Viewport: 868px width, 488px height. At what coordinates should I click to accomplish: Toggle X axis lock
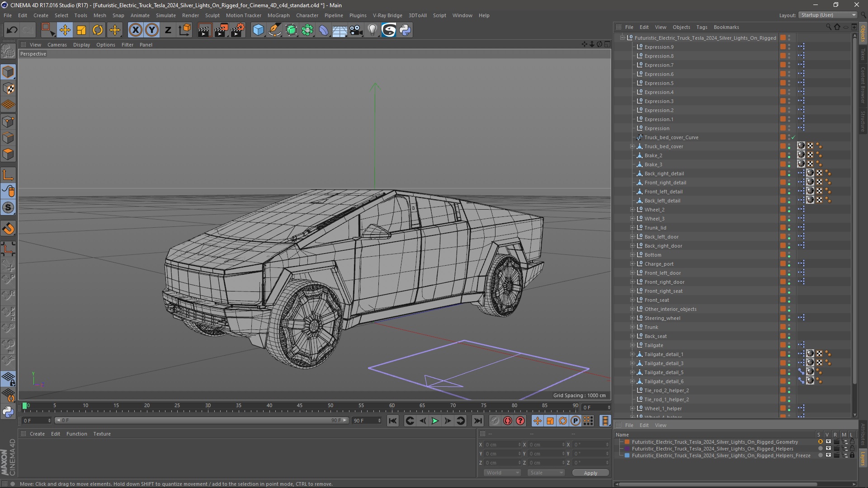click(x=135, y=30)
